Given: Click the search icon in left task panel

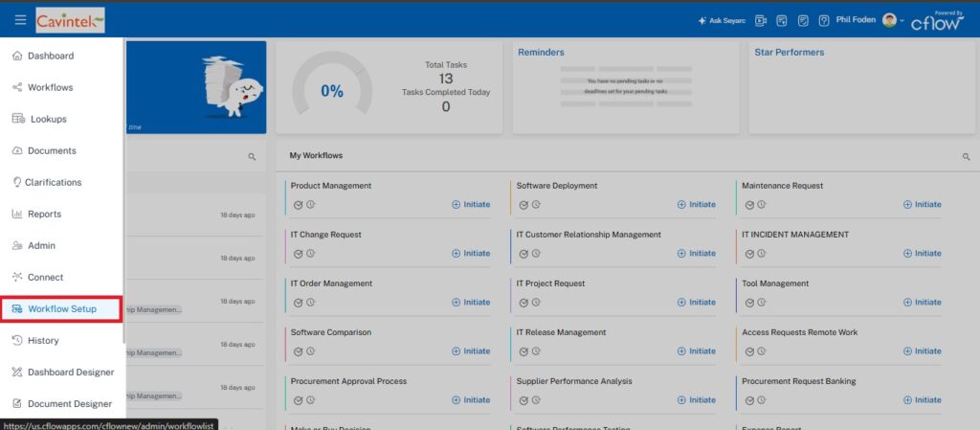Looking at the screenshot, I should 253,156.
